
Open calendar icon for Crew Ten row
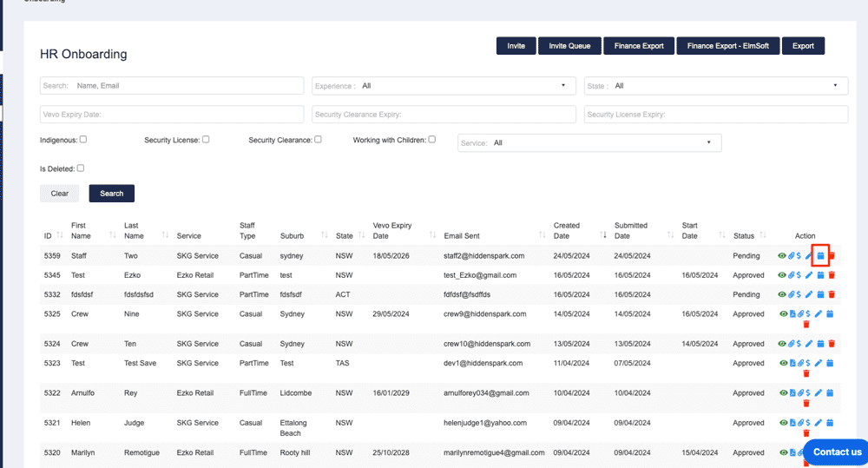click(x=820, y=344)
